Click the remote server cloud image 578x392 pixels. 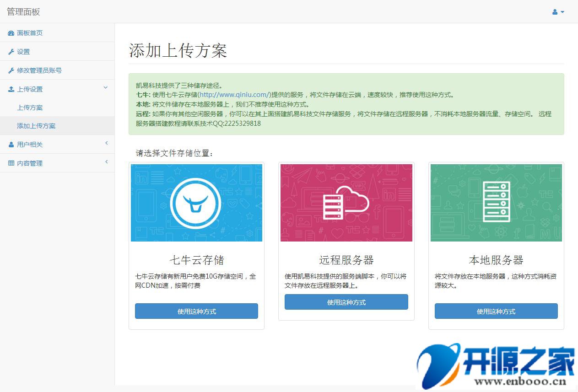point(346,203)
